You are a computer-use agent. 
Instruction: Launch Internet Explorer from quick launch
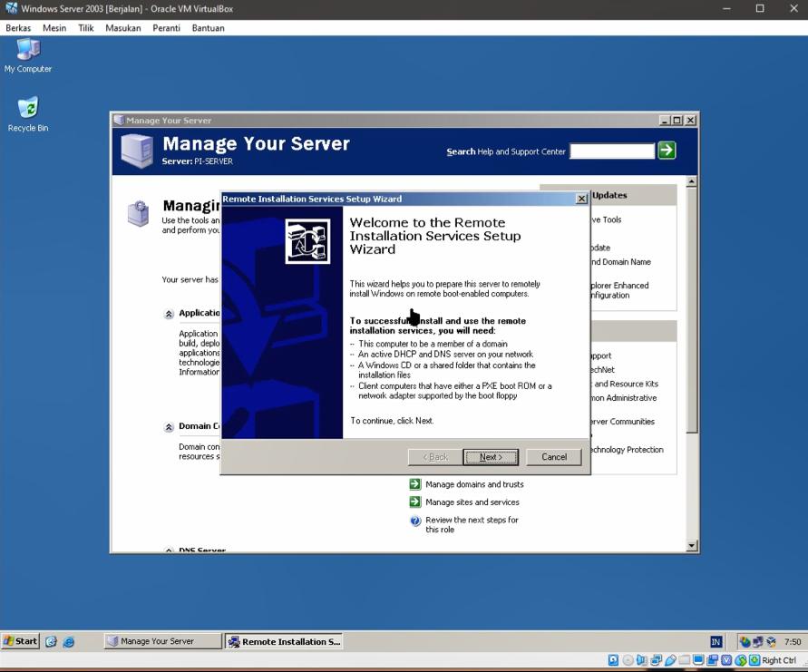[x=69, y=641]
